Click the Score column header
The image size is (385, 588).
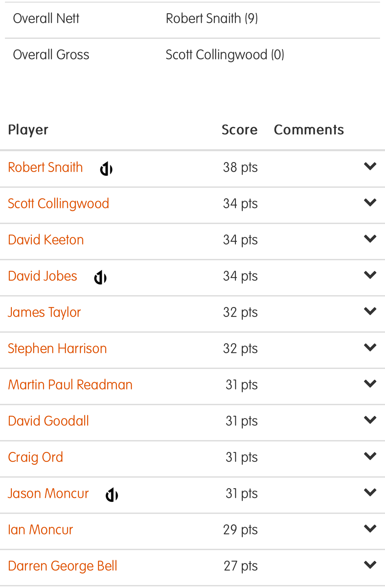pos(240,130)
